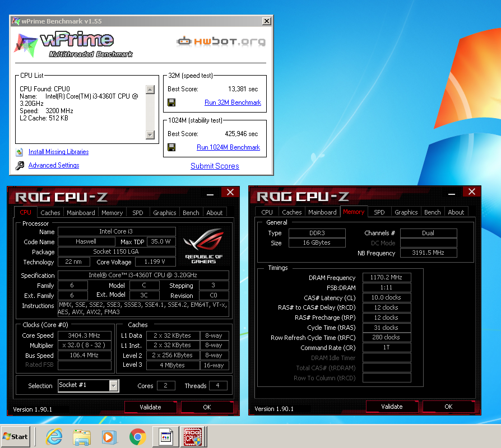Viewport: 501px width, 448px height.
Task: Click the NB Frequency 3191.5 MHz field
Action: click(x=428, y=253)
